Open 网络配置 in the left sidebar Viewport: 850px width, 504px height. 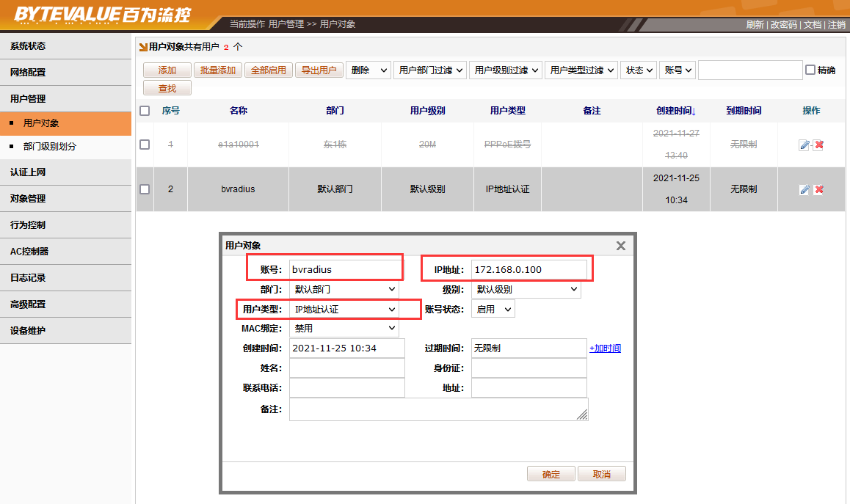(x=28, y=73)
